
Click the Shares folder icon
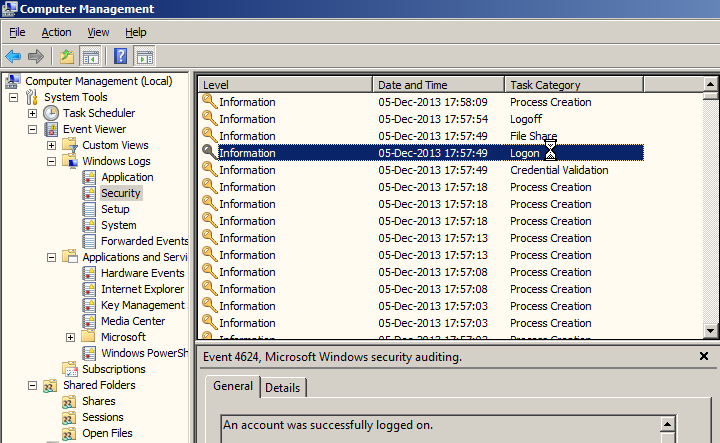click(x=69, y=401)
